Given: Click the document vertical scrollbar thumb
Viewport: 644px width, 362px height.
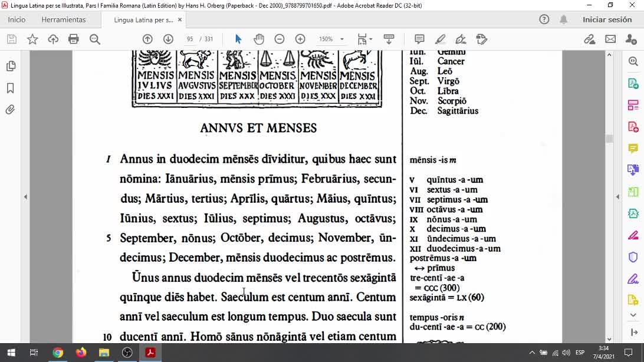Looking at the screenshot, I should pos(610,139).
